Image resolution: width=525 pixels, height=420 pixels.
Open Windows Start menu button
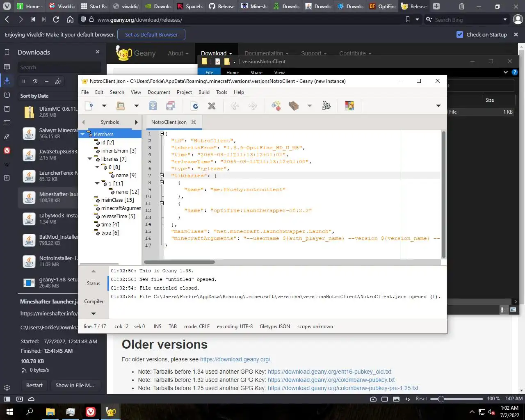(9, 411)
